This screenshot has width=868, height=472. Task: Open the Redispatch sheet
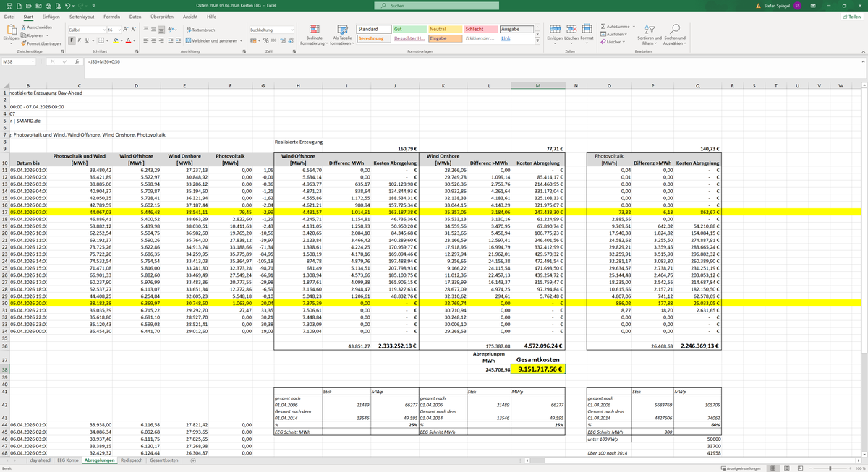[x=132, y=460]
